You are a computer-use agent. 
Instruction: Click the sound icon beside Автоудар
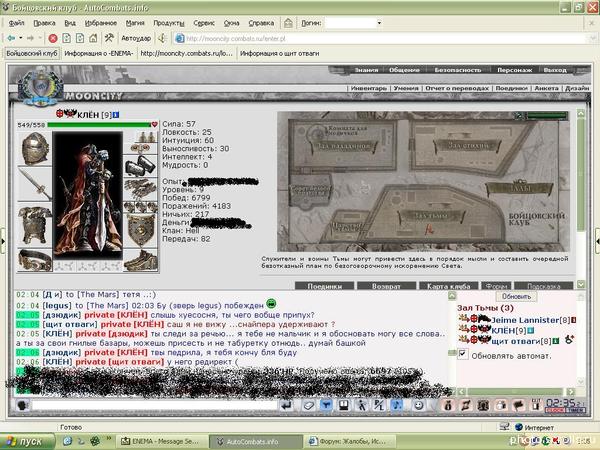click(163, 38)
